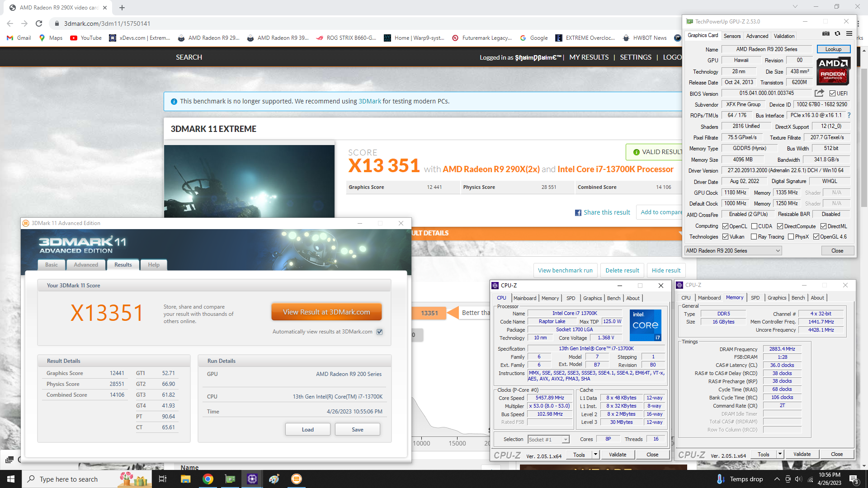Show hidden system tray icons chevron
Image resolution: width=868 pixels, height=488 pixels.
[x=777, y=479]
